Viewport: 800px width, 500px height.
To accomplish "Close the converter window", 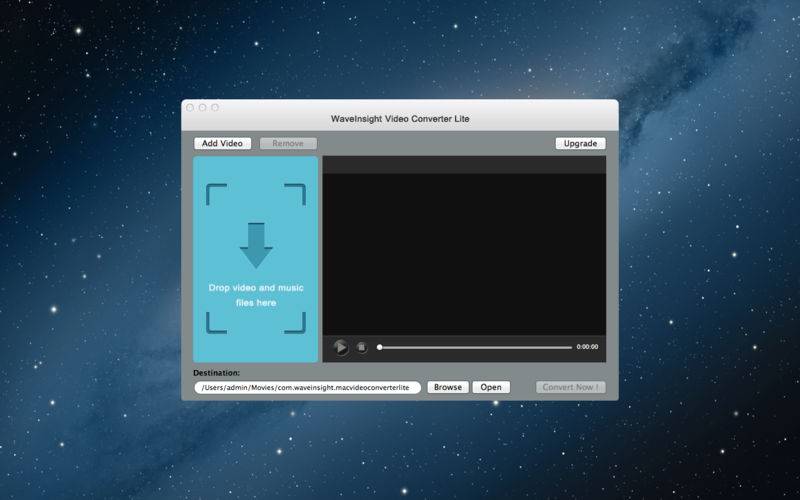I will 190,107.
